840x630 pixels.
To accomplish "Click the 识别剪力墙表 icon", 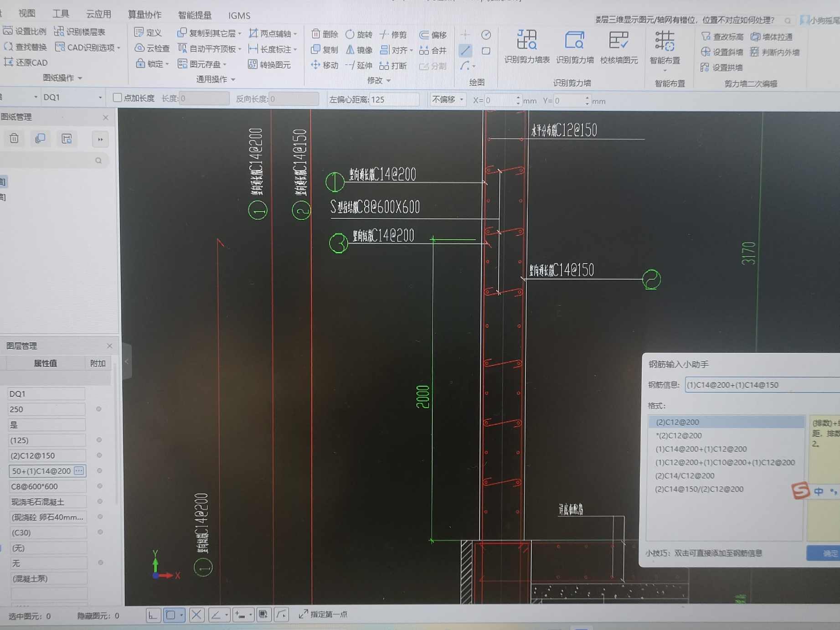I will pos(526,41).
